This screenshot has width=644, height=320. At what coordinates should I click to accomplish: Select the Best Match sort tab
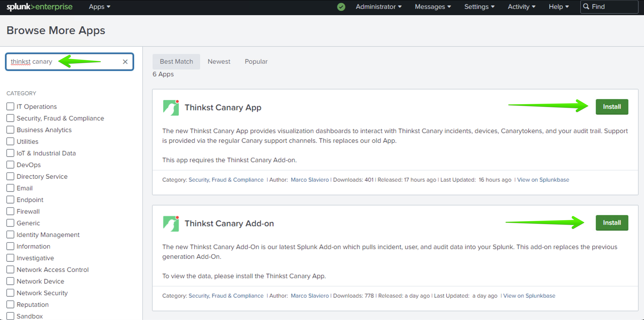(x=176, y=61)
